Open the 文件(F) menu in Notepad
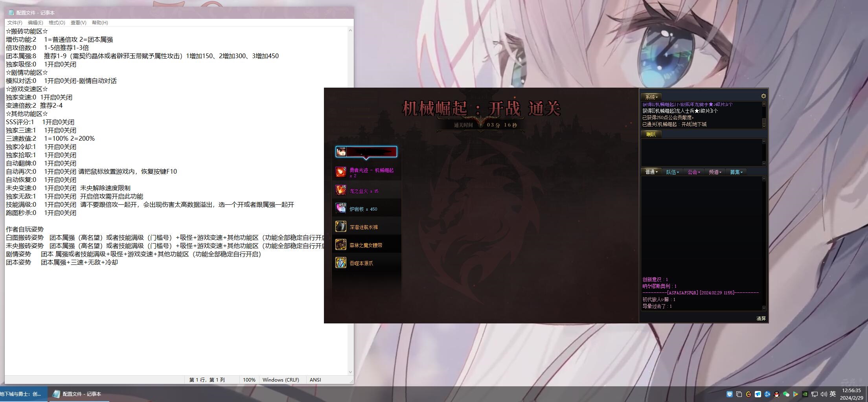 (x=15, y=23)
